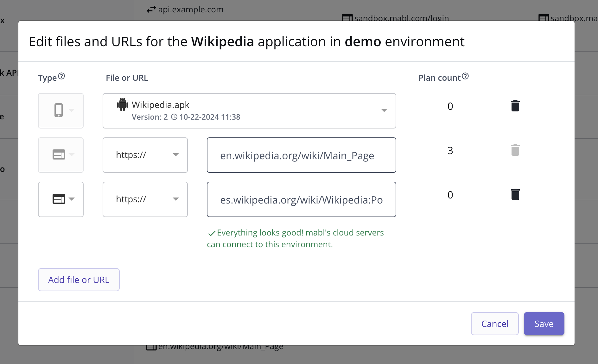This screenshot has height=364, width=598.
Task: Open https:// protocol dropdown for en.wikipedia.org
Action: click(x=145, y=155)
